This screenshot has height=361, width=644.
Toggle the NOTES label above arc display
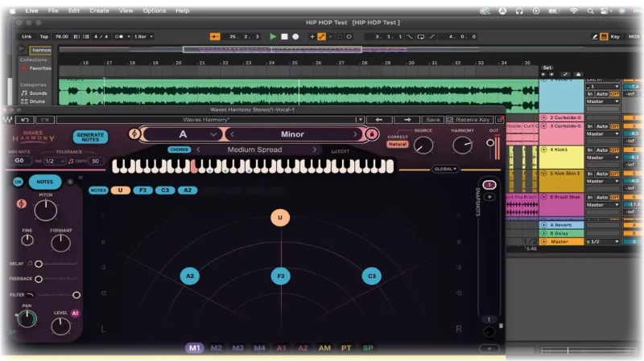[98, 191]
